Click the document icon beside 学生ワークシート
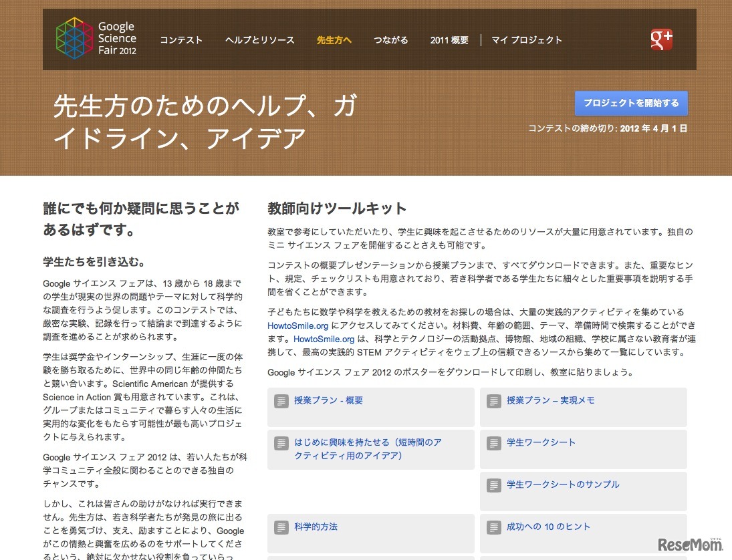The width and height of the screenshot is (732, 560). point(493,442)
